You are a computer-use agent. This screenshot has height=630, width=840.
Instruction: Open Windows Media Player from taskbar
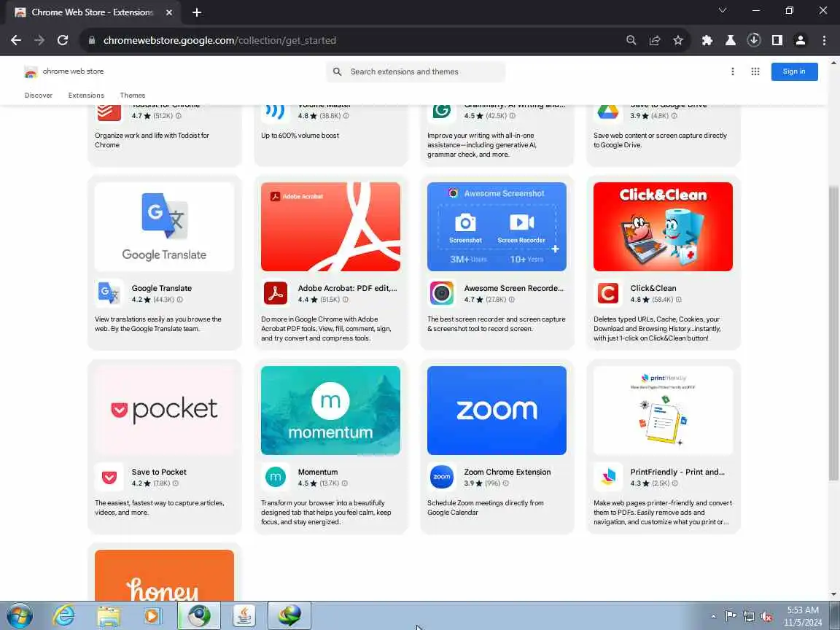[x=152, y=615]
